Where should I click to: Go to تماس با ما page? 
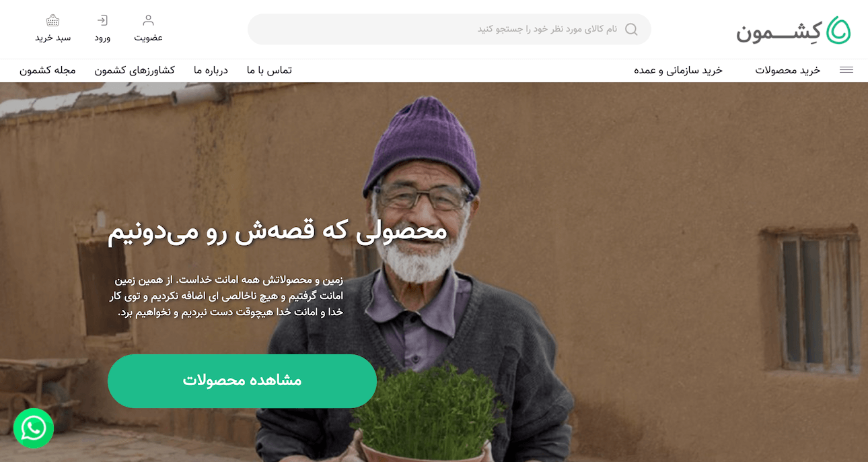click(x=269, y=70)
